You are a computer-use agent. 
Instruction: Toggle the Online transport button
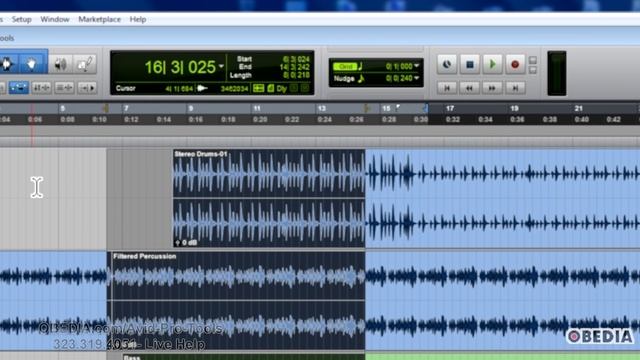[x=447, y=64]
